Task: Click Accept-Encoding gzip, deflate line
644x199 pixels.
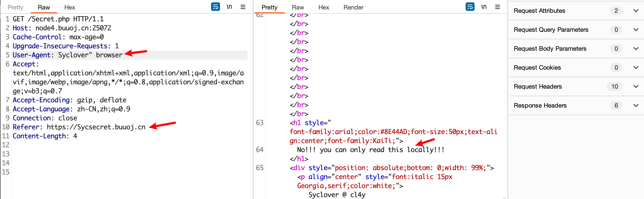Action: tap(70, 100)
